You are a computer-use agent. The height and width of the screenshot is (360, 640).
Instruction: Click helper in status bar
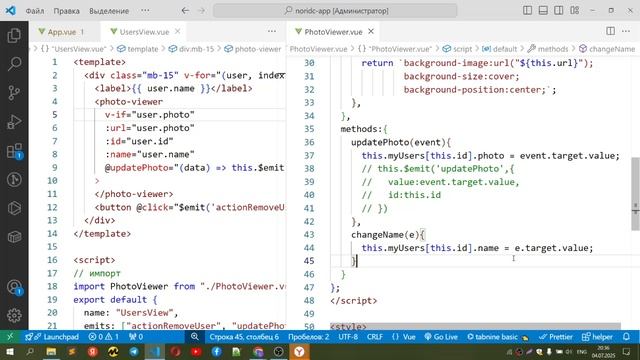coord(597,337)
